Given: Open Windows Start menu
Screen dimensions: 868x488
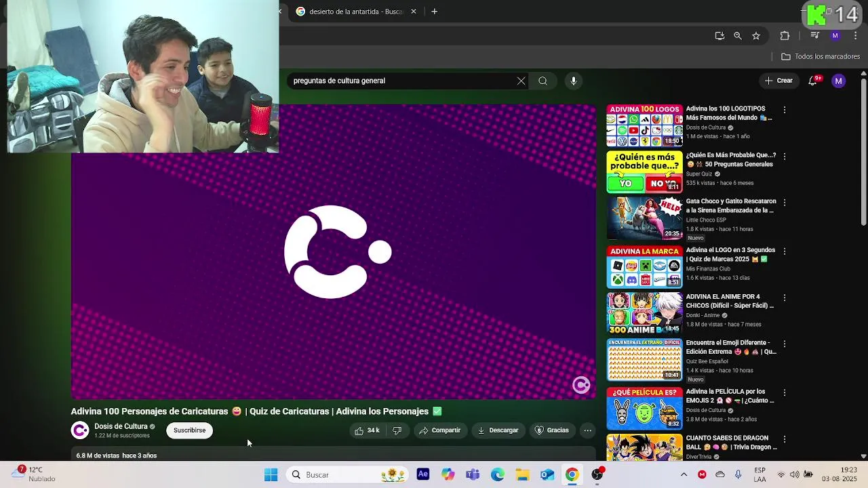Looking at the screenshot, I should [271, 475].
